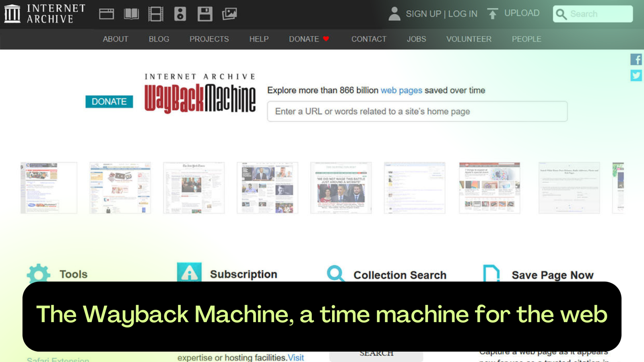Click the user avatar icon
Screen dimensions: 644x362
pyautogui.click(x=394, y=14)
